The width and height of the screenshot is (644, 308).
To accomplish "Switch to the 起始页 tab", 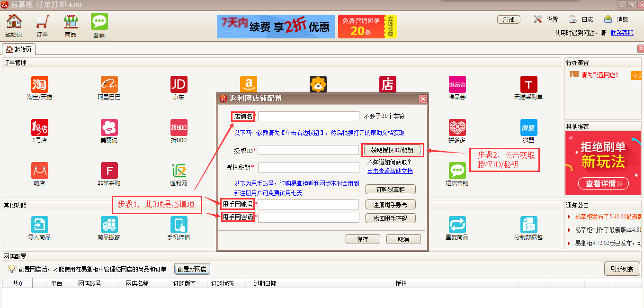I will (19, 49).
